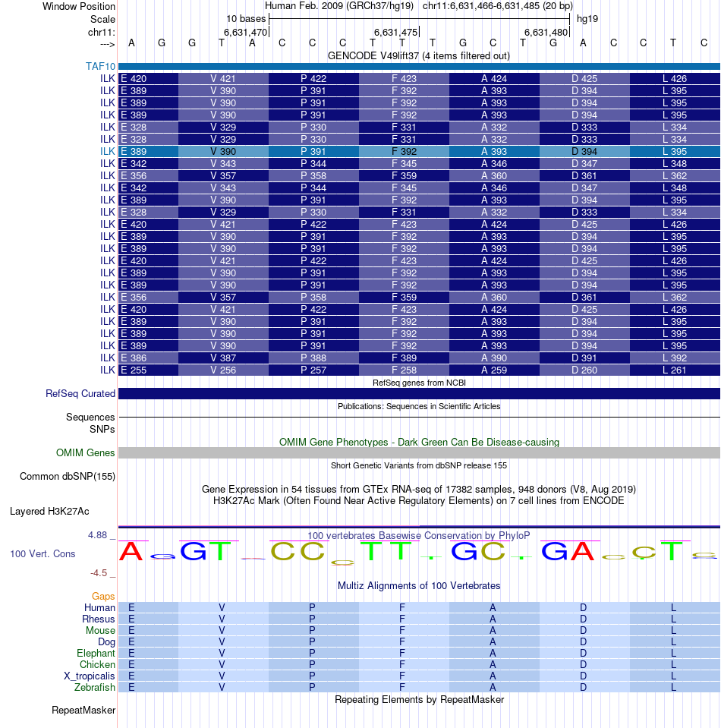Click the Scale label

pos(102,20)
